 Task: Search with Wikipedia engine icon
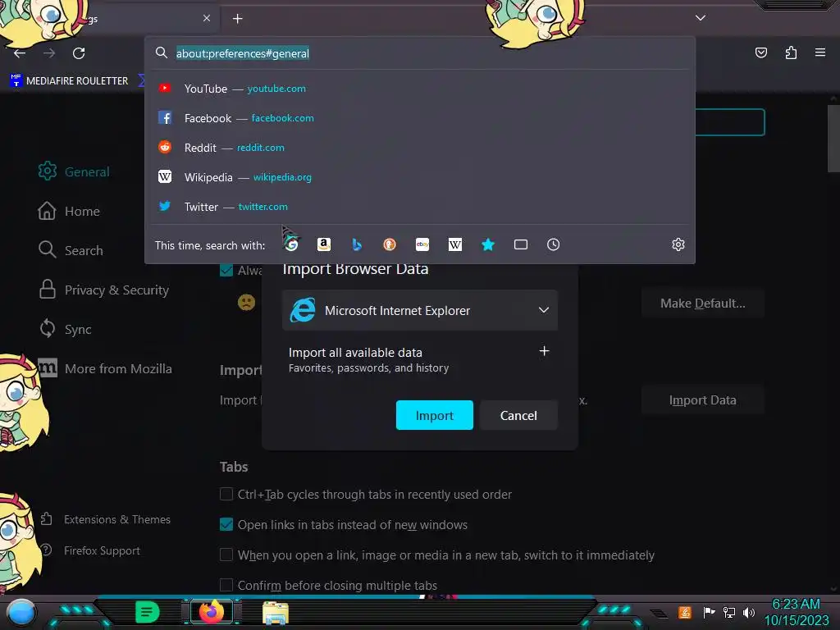tap(454, 244)
